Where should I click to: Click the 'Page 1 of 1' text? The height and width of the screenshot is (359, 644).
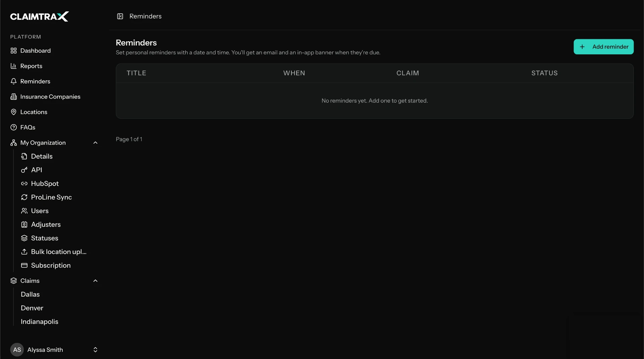[129, 139]
